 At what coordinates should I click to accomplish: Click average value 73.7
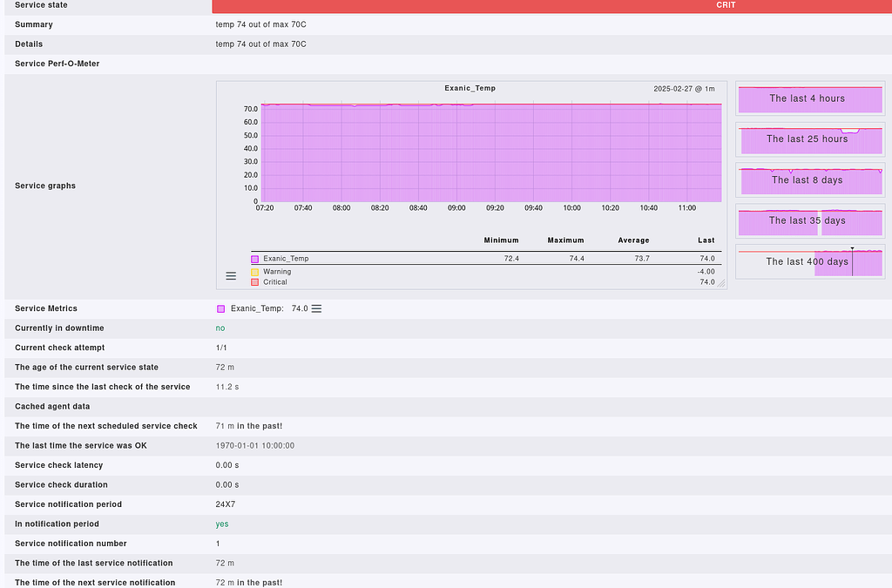click(642, 259)
